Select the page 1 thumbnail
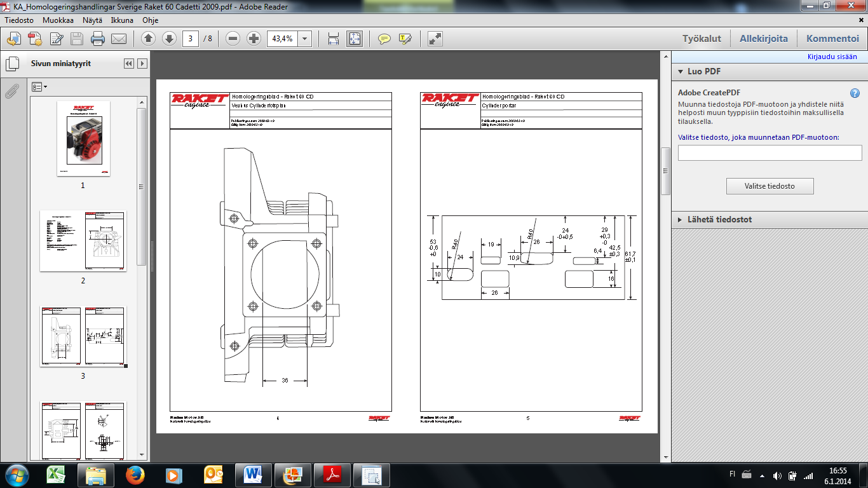868x488 pixels. coord(83,139)
